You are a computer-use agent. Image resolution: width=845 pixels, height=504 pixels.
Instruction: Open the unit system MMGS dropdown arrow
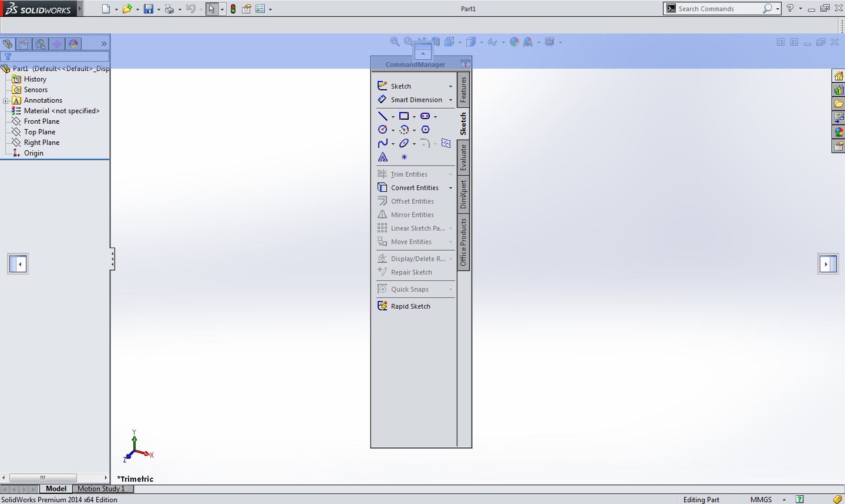pyautogui.click(x=784, y=500)
